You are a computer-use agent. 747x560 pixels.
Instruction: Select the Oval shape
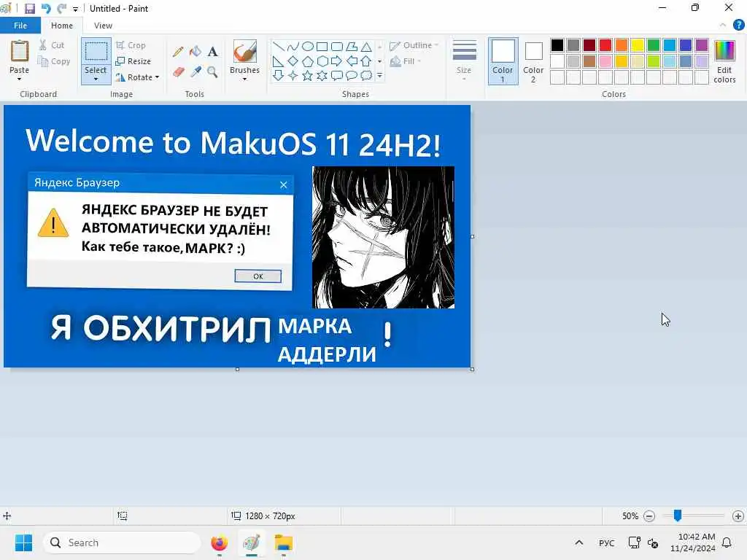click(x=308, y=46)
